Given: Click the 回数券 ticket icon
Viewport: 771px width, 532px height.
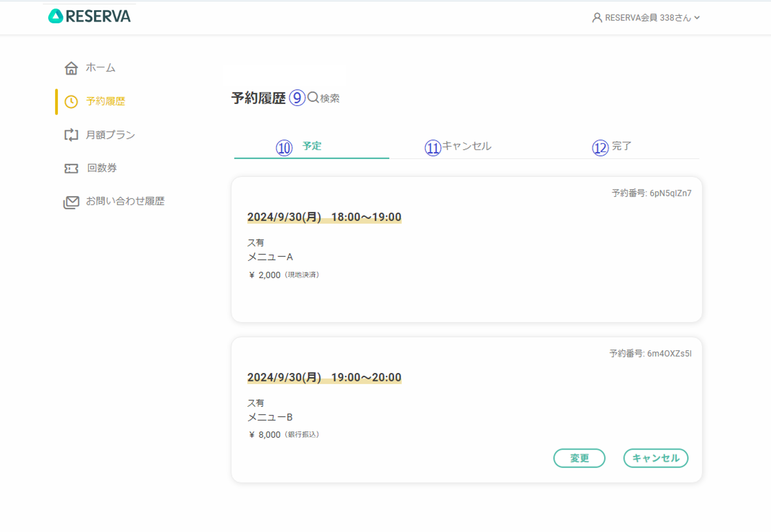Looking at the screenshot, I should [x=71, y=168].
